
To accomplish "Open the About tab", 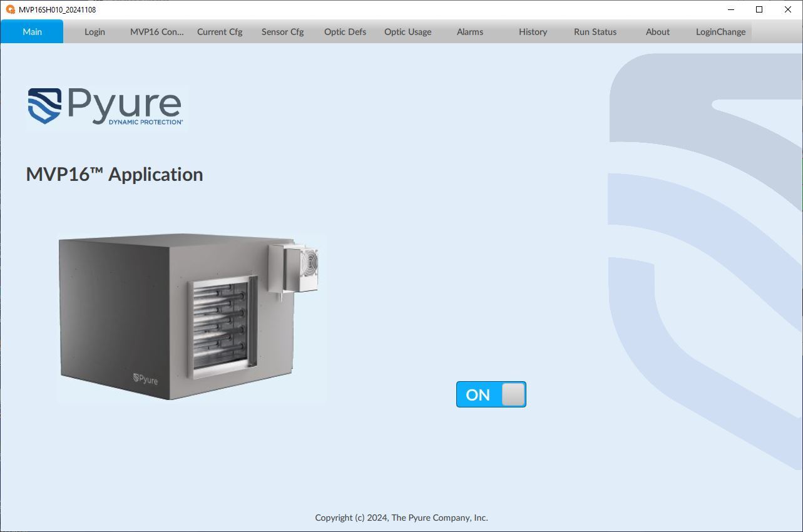I will click(658, 31).
